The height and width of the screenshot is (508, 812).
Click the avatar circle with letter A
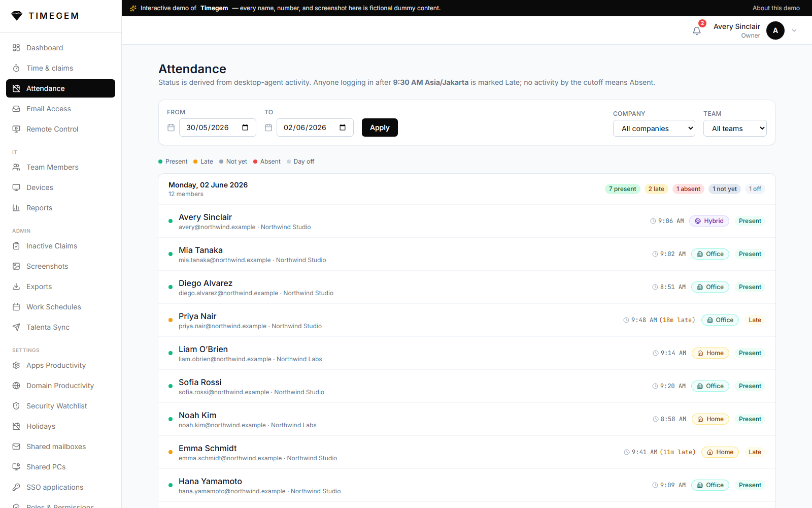(775, 30)
